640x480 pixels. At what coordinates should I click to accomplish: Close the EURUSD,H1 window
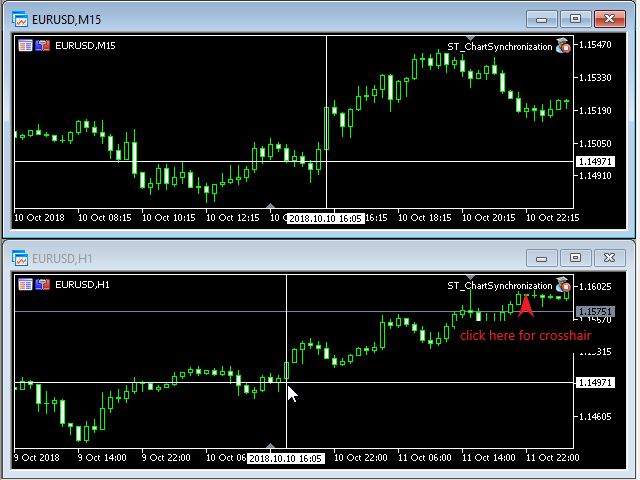[610, 258]
